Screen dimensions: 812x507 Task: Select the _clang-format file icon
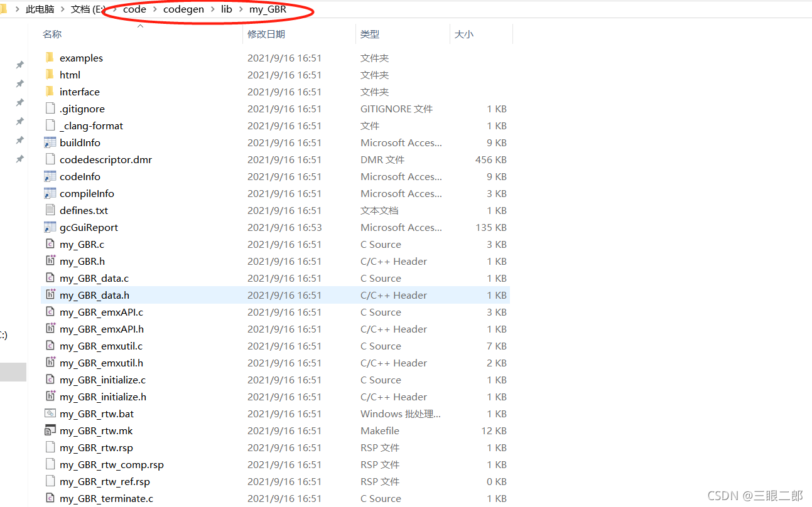(50, 125)
